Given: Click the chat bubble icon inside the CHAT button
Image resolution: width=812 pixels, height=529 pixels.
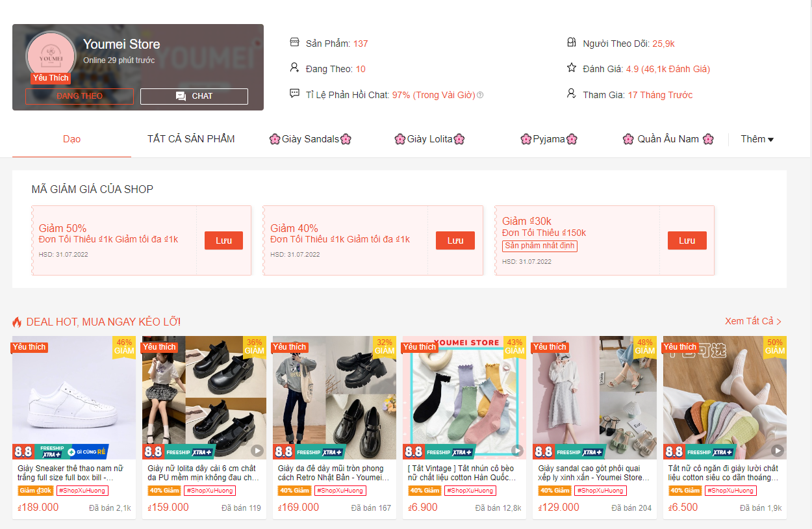Looking at the screenshot, I should click(179, 96).
